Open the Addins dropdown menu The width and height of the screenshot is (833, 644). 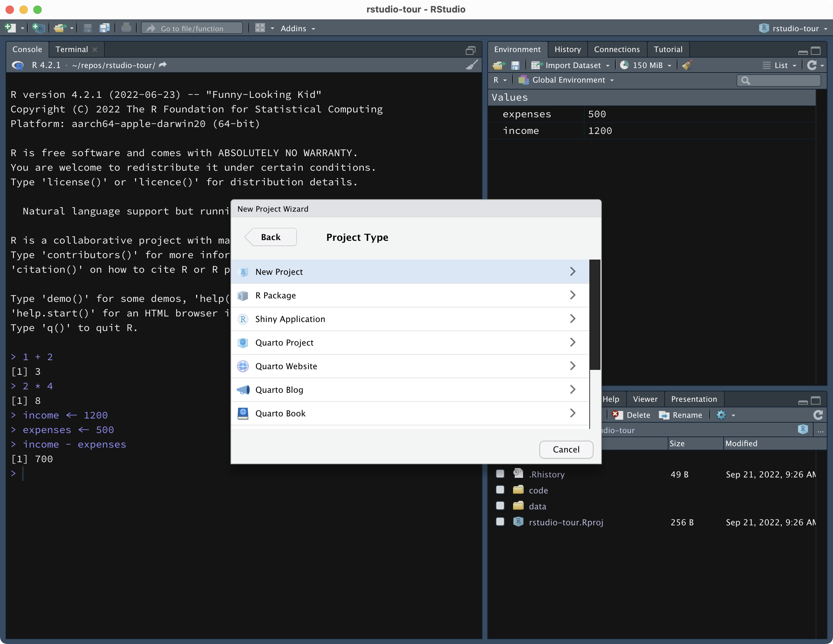click(x=298, y=28)
